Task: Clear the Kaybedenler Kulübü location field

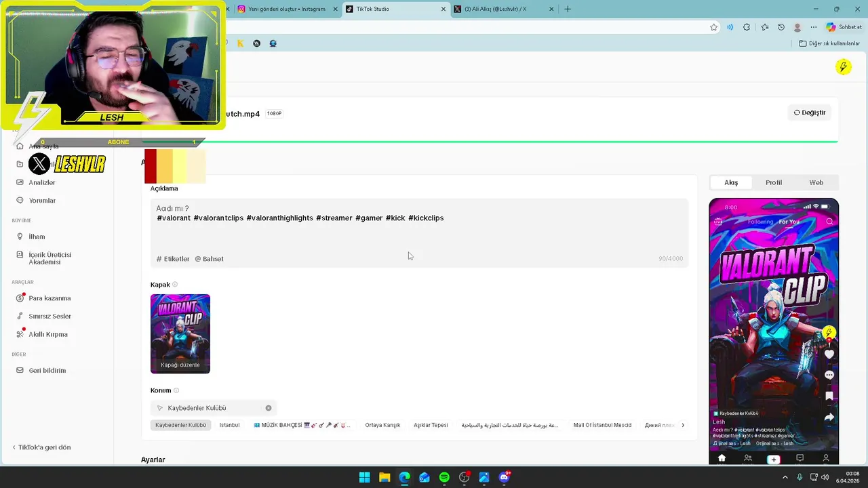Action: [x=269, y=408]
